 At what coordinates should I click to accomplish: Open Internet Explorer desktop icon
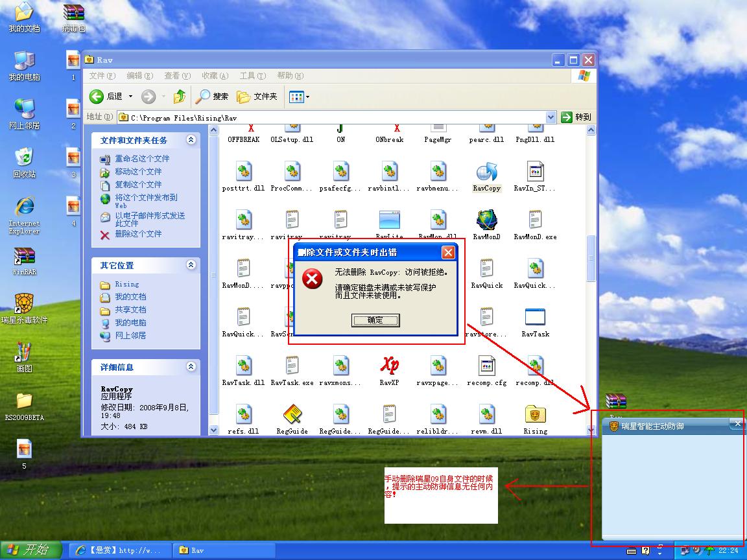(x=24, y=215)
